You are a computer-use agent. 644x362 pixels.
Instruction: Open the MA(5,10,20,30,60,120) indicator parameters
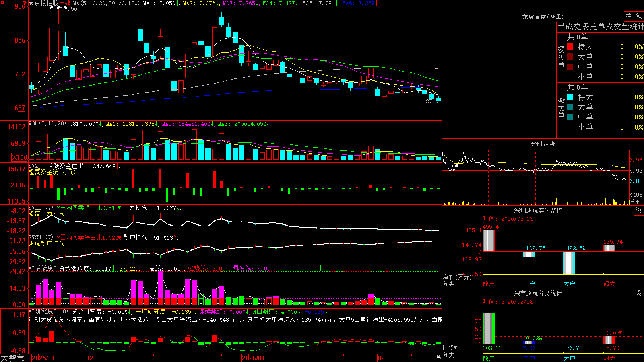coord(106,3)
